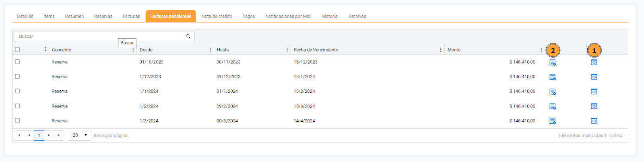Viewport: 644px width, 162px height.
Task: Click the magnifying glass search icon
Action: pos(188,36)
